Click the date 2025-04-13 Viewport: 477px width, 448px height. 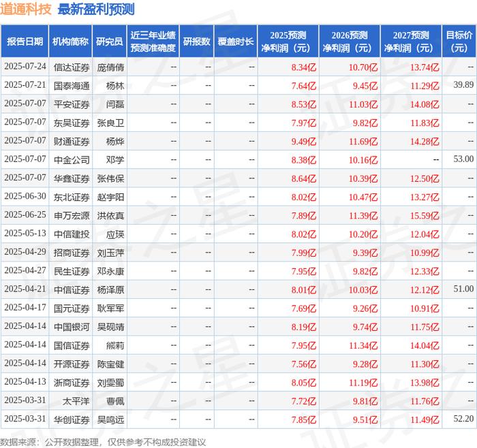[x=25, y=382]
